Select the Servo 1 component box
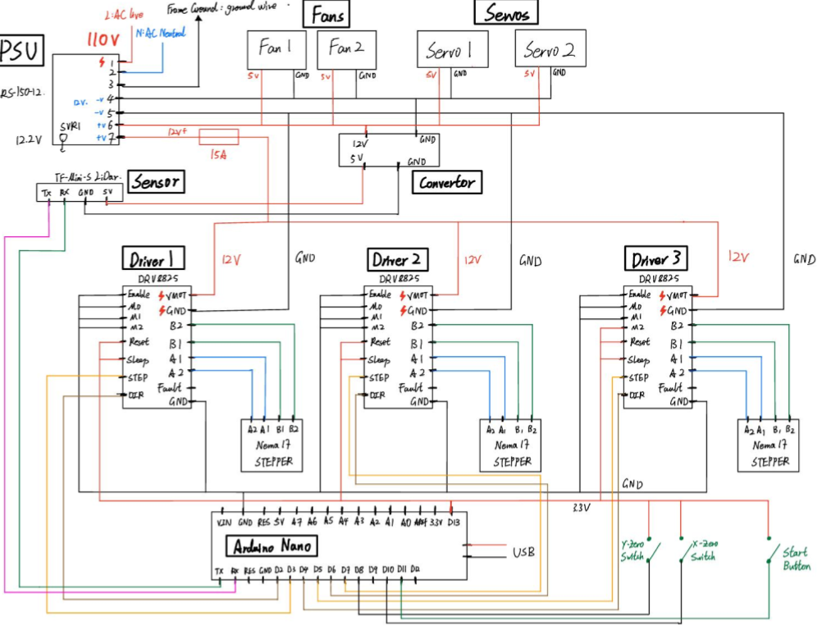Image resolution: width=840 pixels, height=630 pixels. tap(453, 48)
